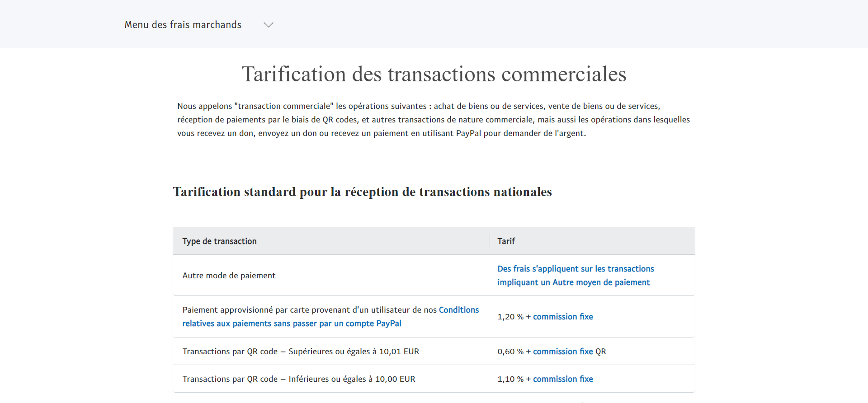This screenshot has width=868, height=403.
Task: Click 'commission fixe' link in the 0,60 % row
Action: coord(562,351)
